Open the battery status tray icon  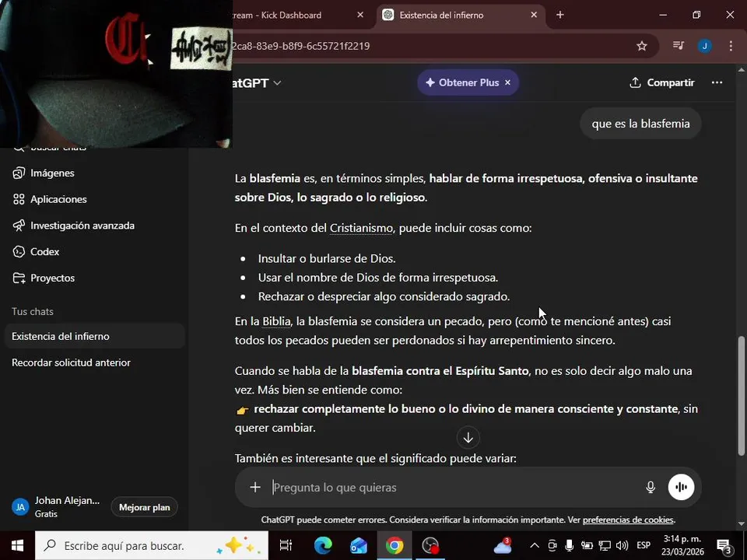587,546
